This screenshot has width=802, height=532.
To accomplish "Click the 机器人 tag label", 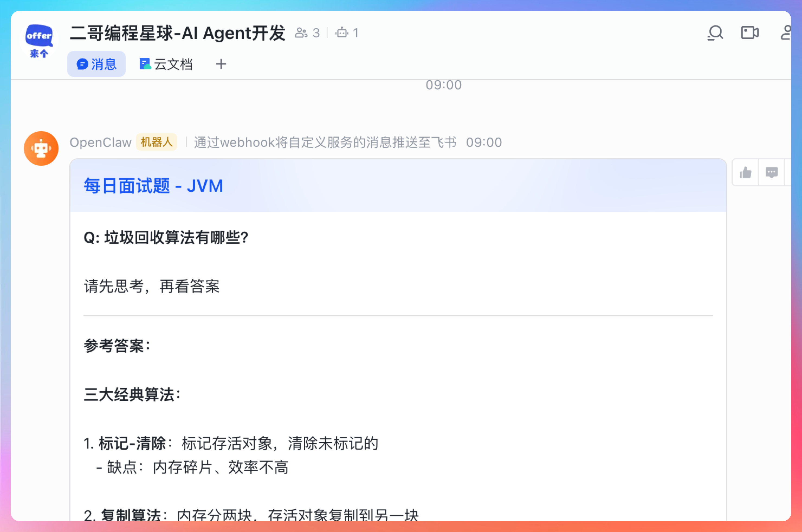I will (156, 142).
